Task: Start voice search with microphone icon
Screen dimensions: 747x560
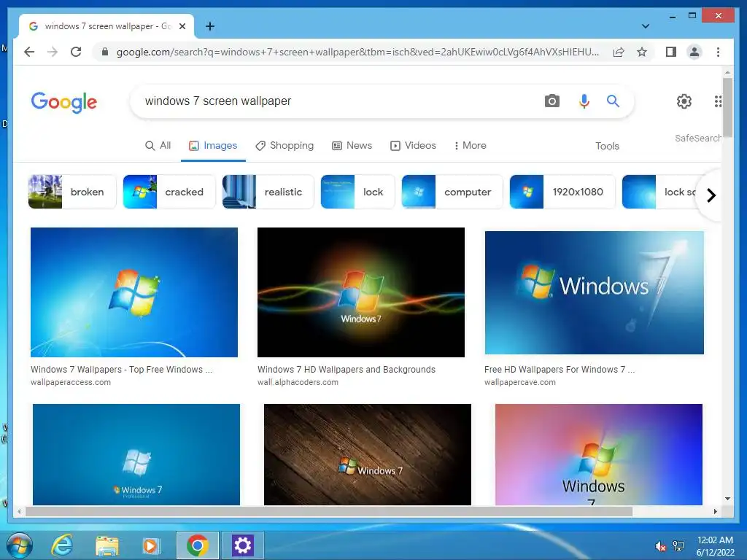Action: pos(584,101)
